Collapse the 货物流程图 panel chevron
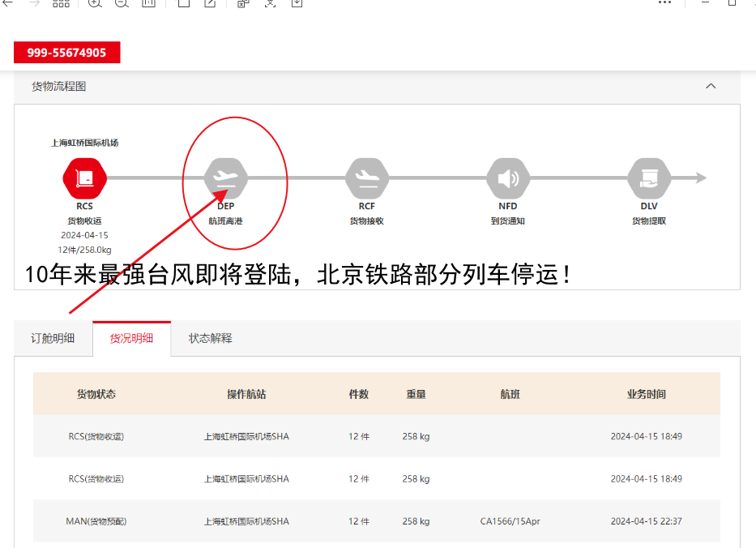This screenshot has width=756, height=548. (711, 86)
